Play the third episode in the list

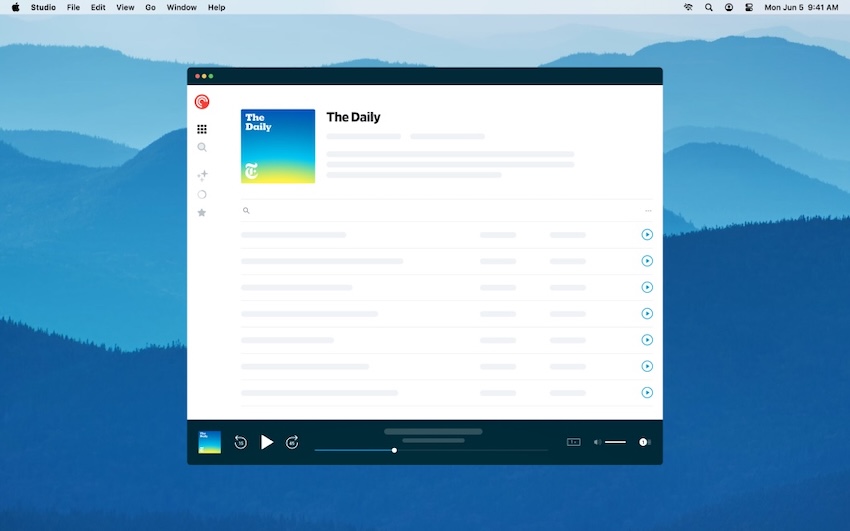point(647,287)
